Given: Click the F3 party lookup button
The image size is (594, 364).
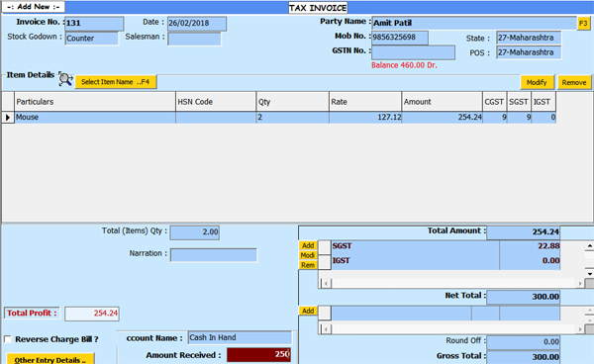Looking at the screenshot, I should (583, 24).
